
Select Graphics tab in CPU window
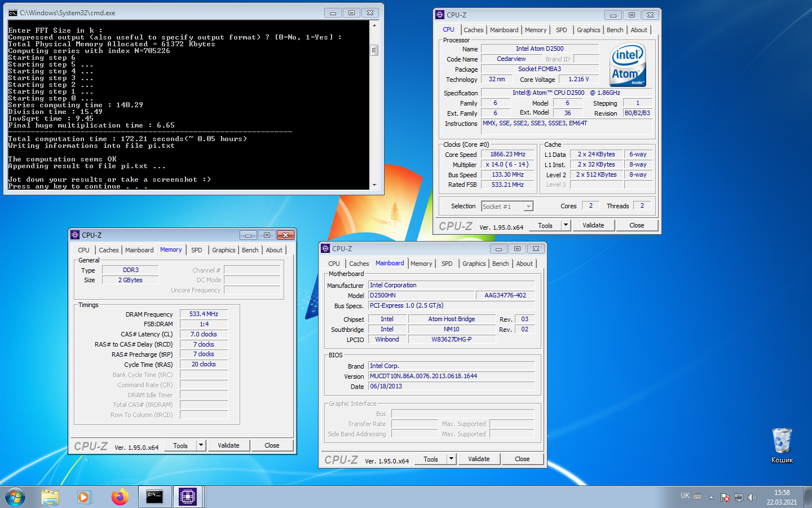[x=588, y=30]
